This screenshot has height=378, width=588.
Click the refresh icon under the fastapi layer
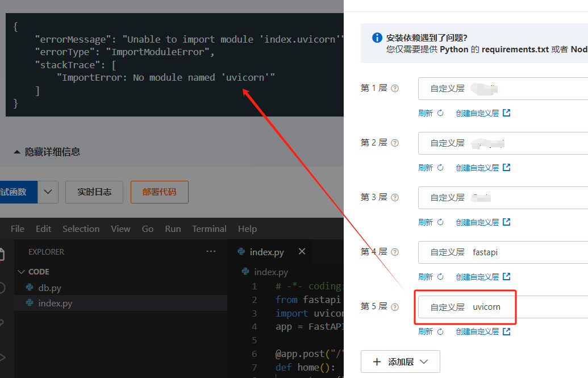441,277
